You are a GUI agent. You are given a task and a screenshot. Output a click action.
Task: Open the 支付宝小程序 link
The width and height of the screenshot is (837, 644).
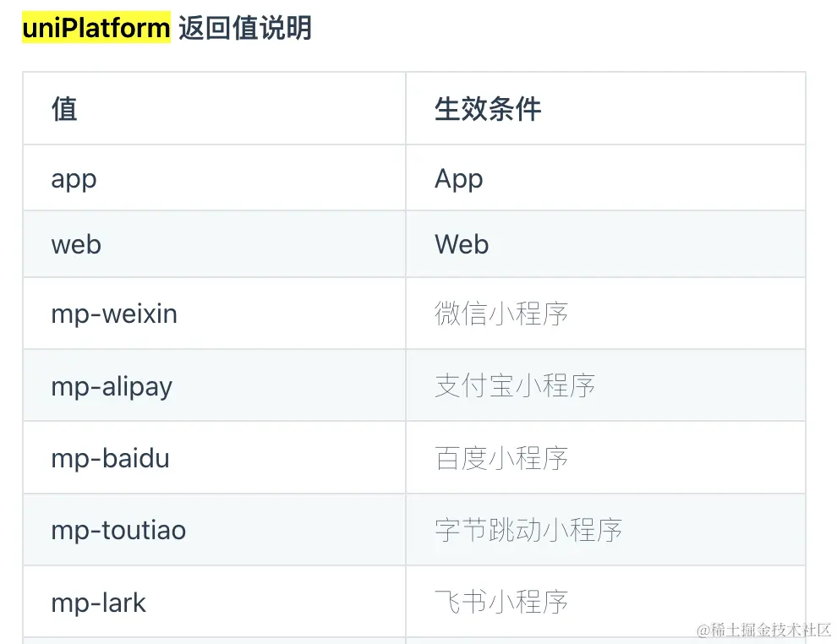click(515, 385)
